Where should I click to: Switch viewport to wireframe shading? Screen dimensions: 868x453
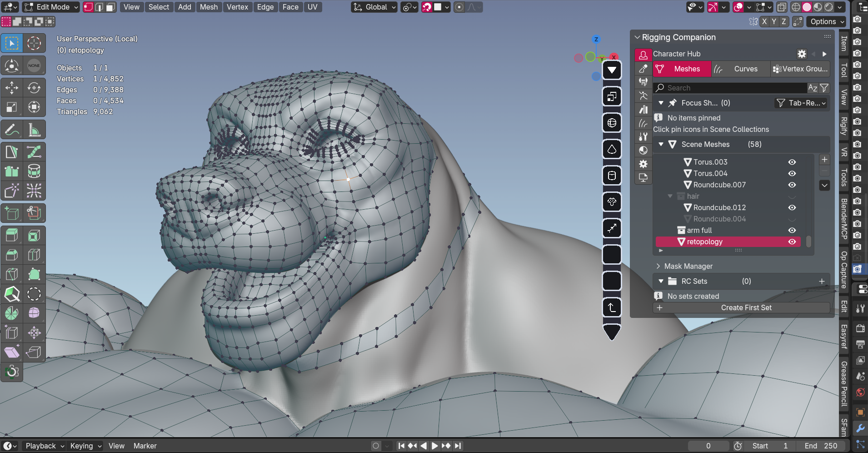[x=796, y=7]
